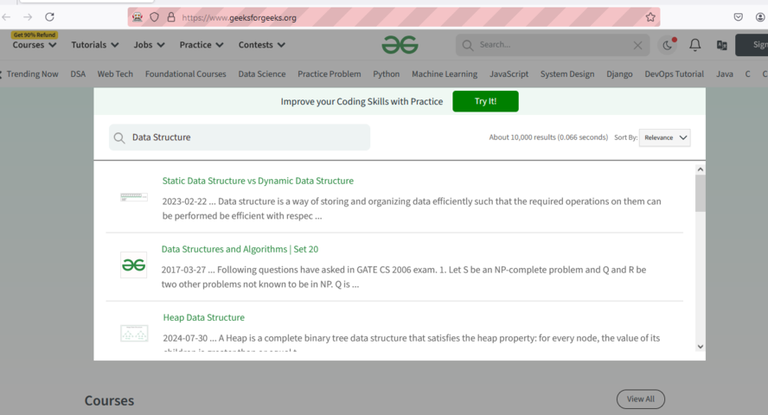Open thumbnail of Heap Data Structure result
The width and height of the screenshot is (768, 415).
tap(134, 333)
